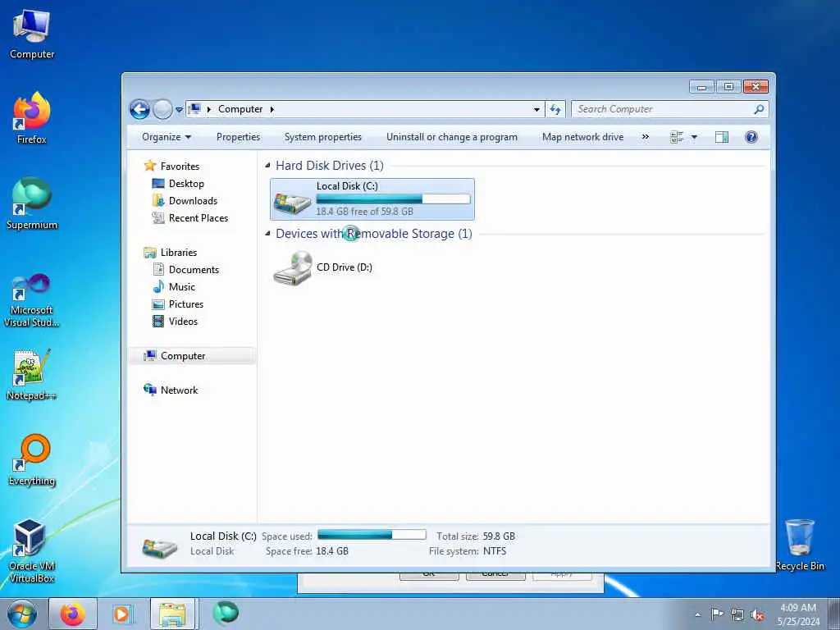The image size is (840, 630).
Task: Show more toolbar commands chevron
Action: click(x=646, y=137)
